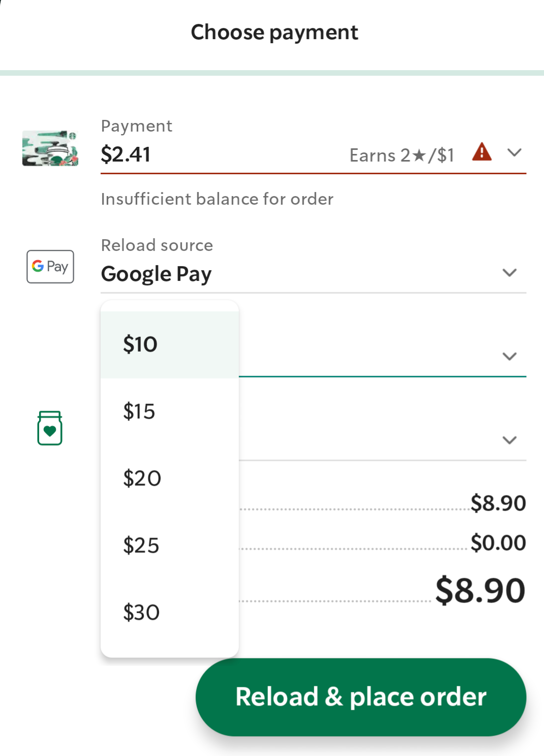Image resolution: width=544 pixels, height=756 pixels.
Task: Choose the $30 reload amount
Action: click(170, 613)
